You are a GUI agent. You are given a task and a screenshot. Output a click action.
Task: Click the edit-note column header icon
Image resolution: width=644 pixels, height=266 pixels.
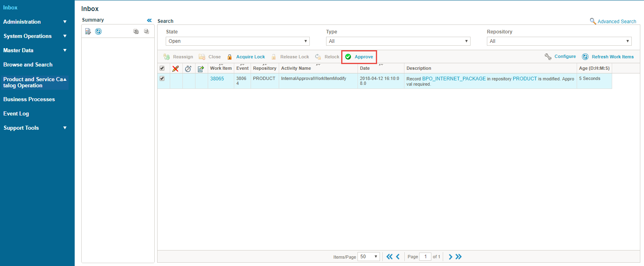pos(201,69)
